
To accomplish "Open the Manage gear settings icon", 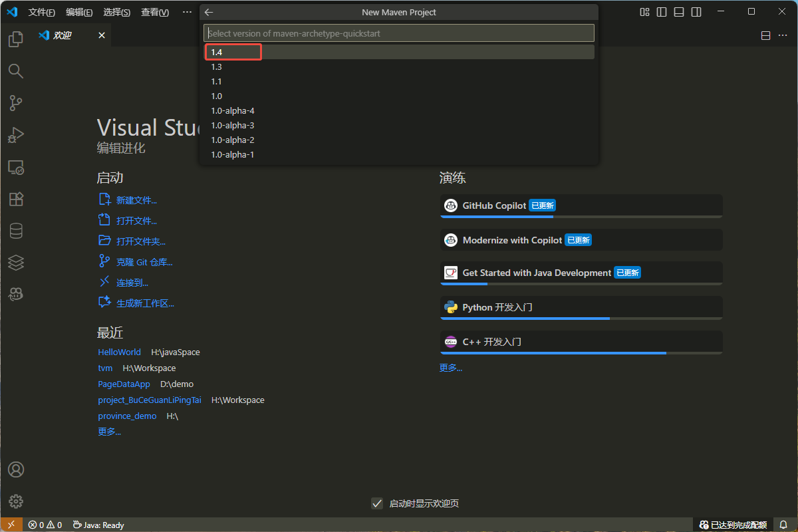I will point(16,501).
